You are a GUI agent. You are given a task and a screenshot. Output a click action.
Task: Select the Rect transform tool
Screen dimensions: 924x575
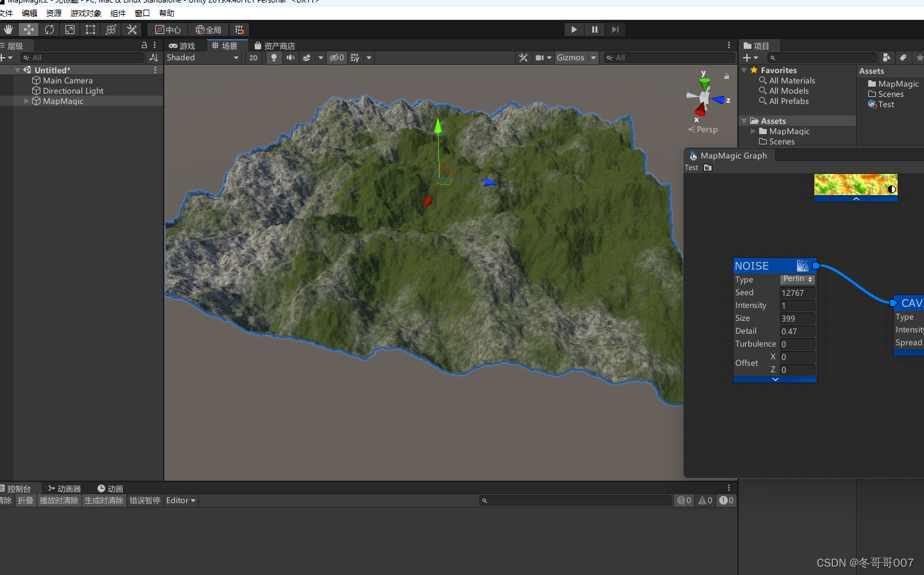click(90, 29)
